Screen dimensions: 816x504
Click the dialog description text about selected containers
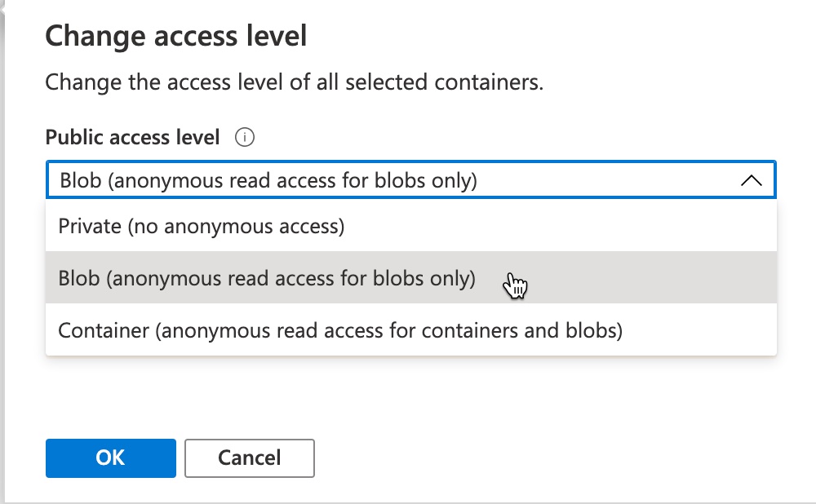point(296,82)
